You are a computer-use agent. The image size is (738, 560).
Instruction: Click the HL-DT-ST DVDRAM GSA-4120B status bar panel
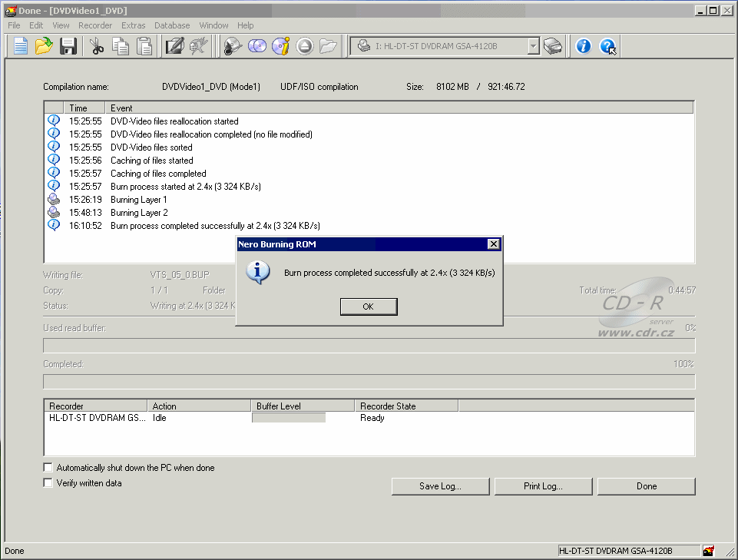pyautogui.click(x=629, y=551)
